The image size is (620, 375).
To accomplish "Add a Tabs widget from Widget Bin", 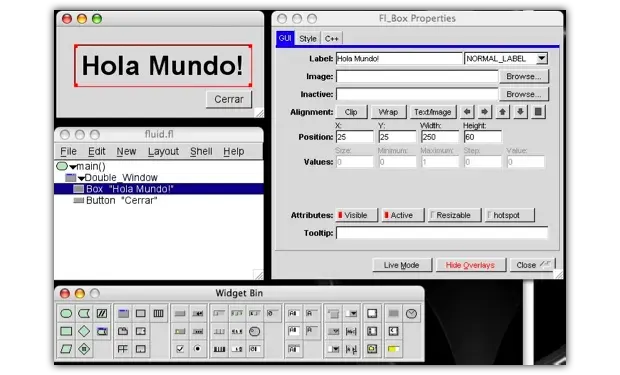I will 123,331.
